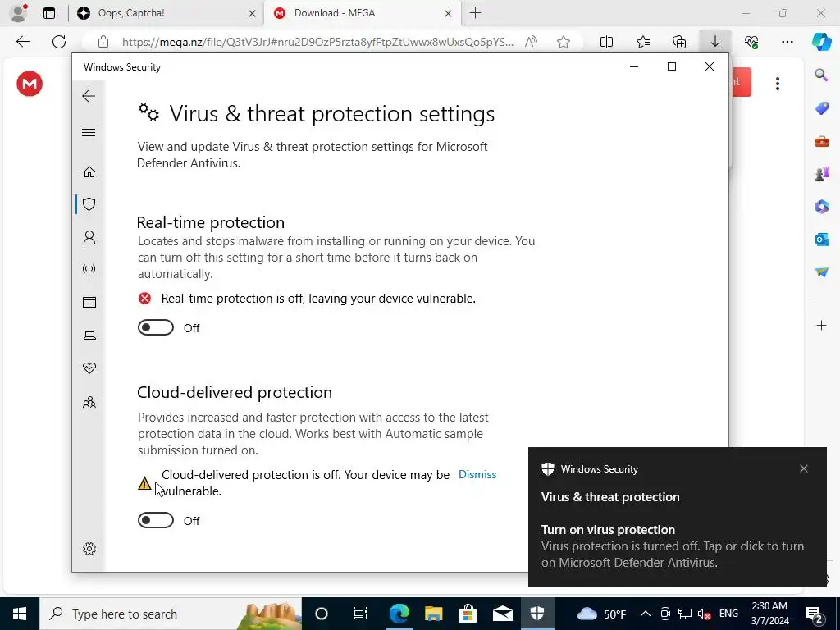Switch to the Oops, Captcha! tab
The height and width of the screenshot is (630, 840).
pos(166,13)
